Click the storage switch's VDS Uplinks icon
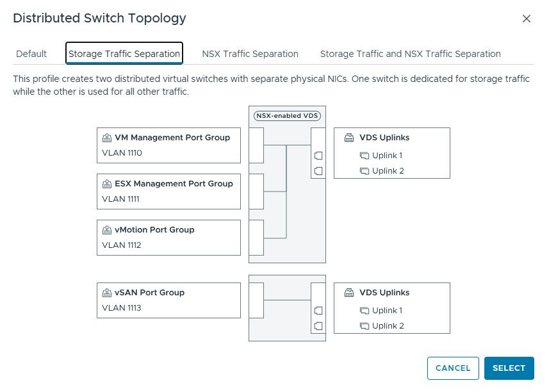549x392 pixels. (x=349, y=293)
